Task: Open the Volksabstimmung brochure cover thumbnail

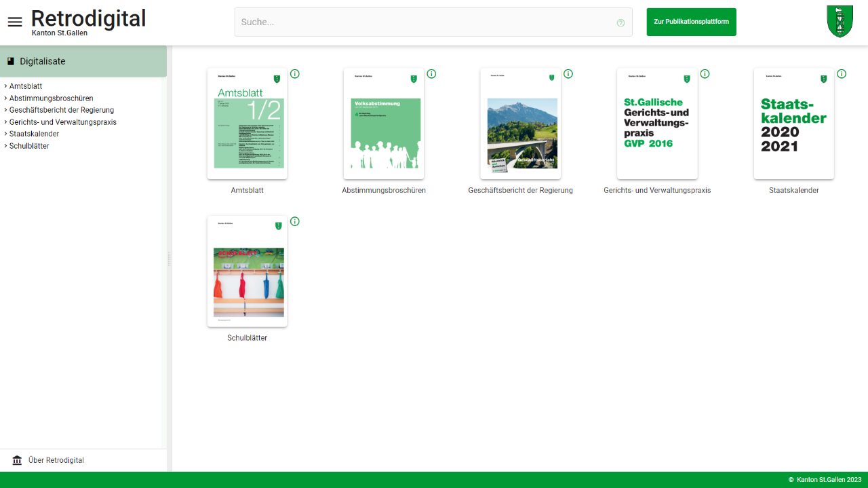Action: pyautogui.click(x=384, y=124)
